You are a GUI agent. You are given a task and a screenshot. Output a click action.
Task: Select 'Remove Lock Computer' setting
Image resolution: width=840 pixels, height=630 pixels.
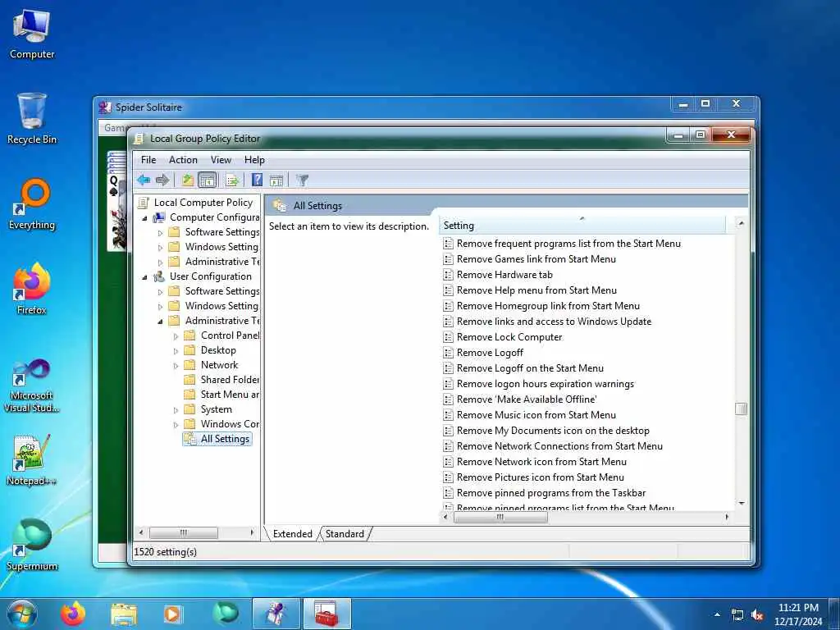pyautogui.click(x=509, y=337)
